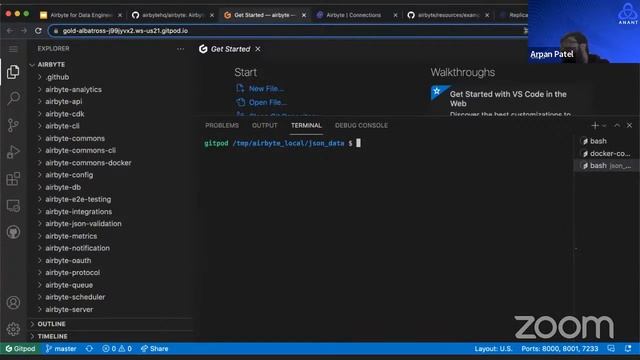Select the airbyte-server folder row
Viewport: 640px width, 360px height.
(110, 309)
